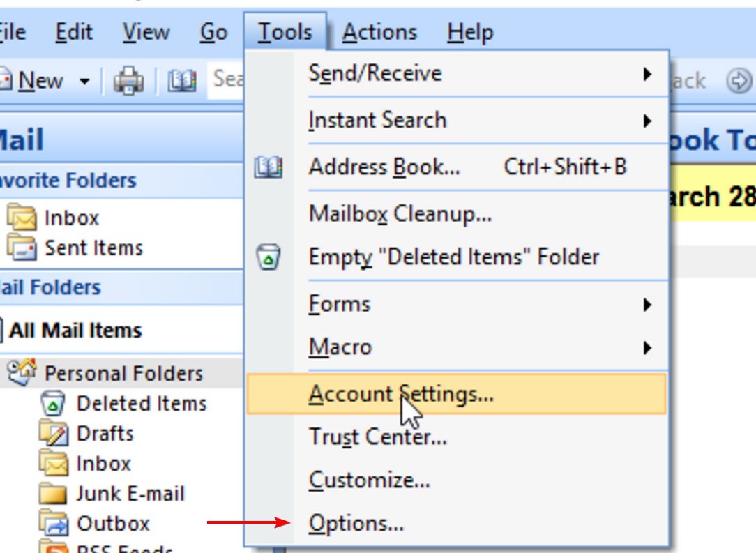The width and height of the screenshot is (756, 553).
Task: Click the Print toolbar icon
Action: (128, 80)
